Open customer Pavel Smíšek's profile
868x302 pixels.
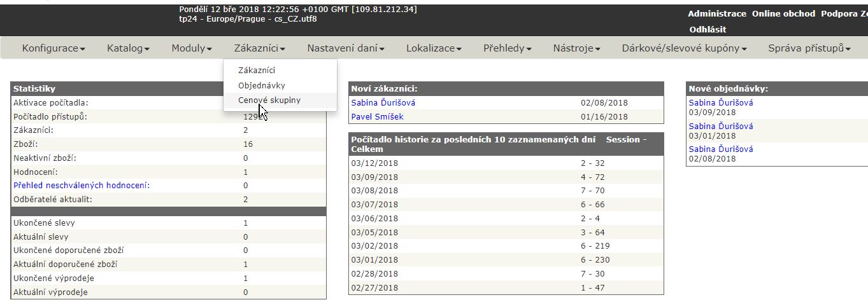coord(377,117)
